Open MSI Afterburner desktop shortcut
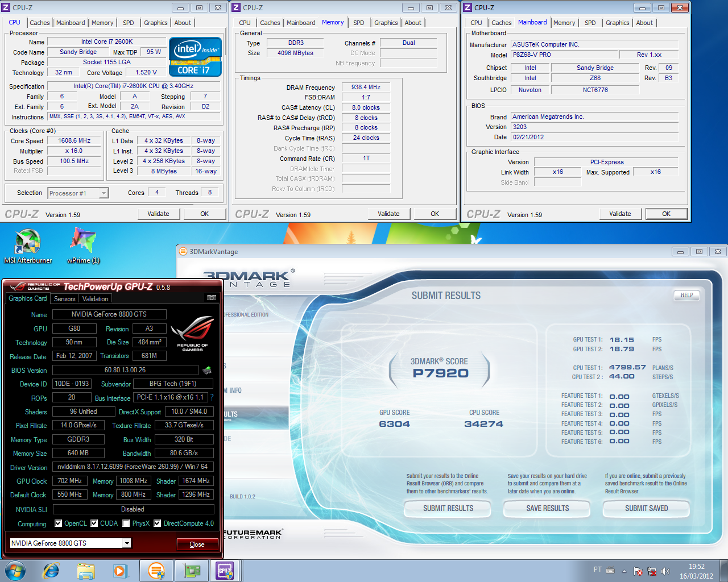Screen dimensions: 728x582 28,246
